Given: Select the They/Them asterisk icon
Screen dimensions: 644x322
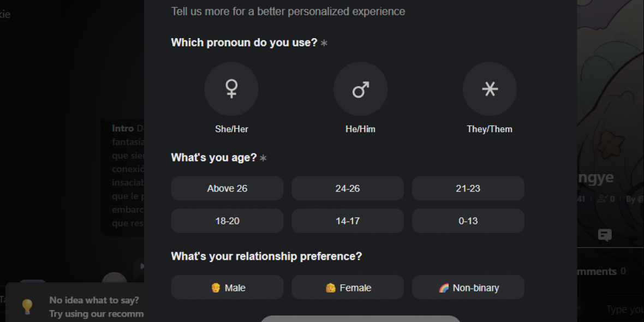Looking at the screenshot, I should pos(490,89).
